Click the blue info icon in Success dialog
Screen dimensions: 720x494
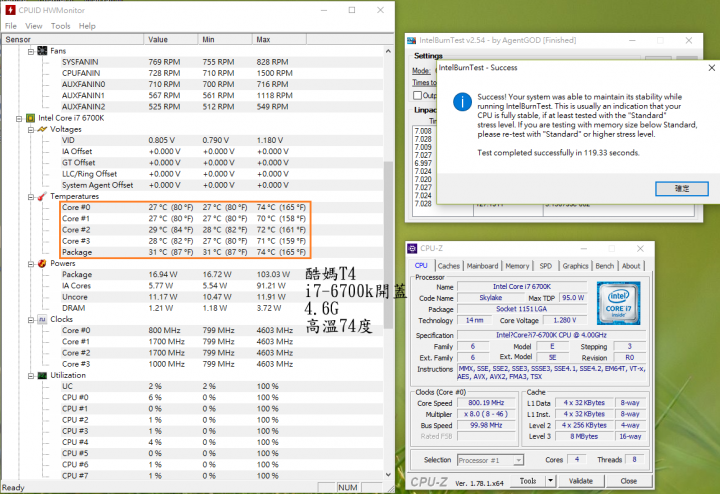tap(462, 102)
